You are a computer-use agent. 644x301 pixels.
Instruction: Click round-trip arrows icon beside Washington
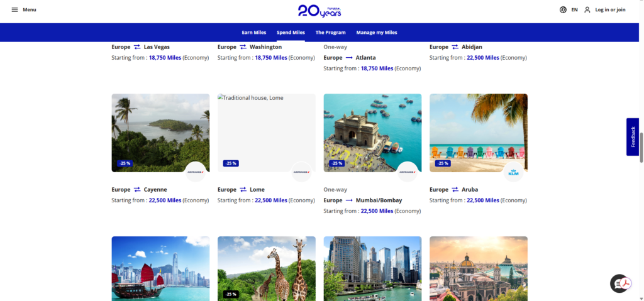click(243, 47)
